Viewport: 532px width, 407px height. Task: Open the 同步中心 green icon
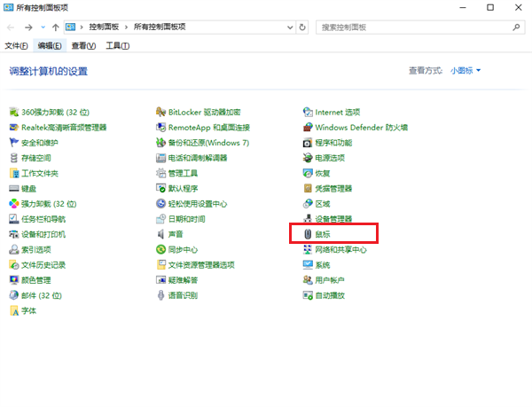[x=160, y=249]
